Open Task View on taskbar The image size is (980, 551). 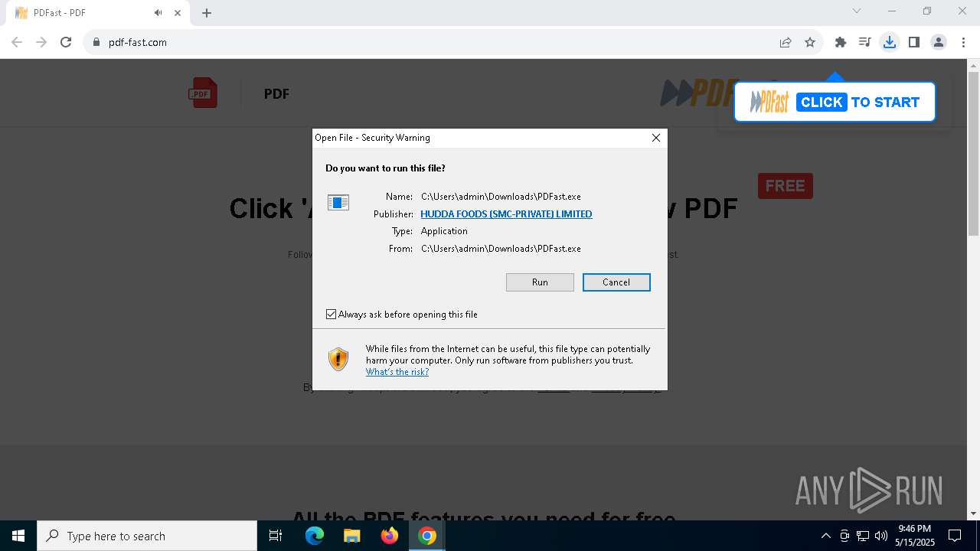coord(276,536)
